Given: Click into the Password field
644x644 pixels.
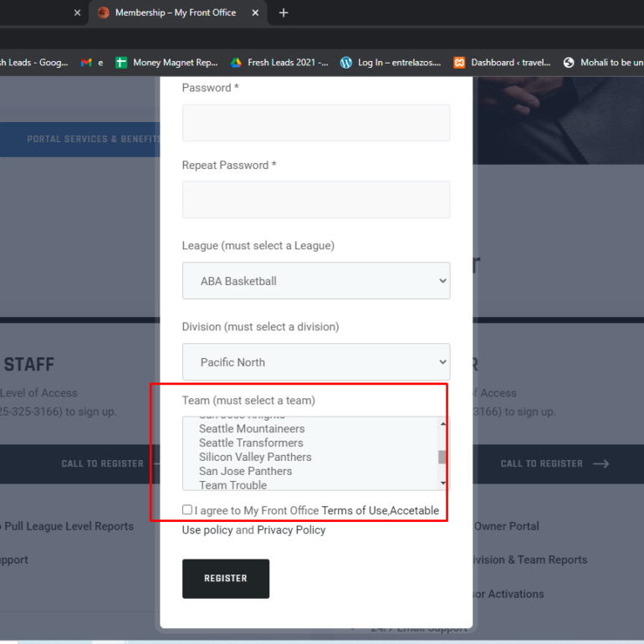Looking at the screenshot, I should point(316,123).
